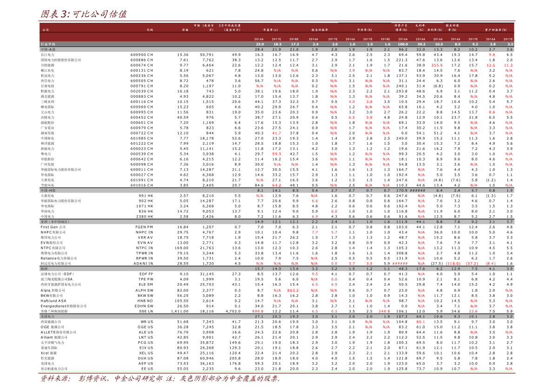This screenshot has width=554, height=392.
Task: Click ticker code 601985 CH
Action: click(x=142, y=139)
